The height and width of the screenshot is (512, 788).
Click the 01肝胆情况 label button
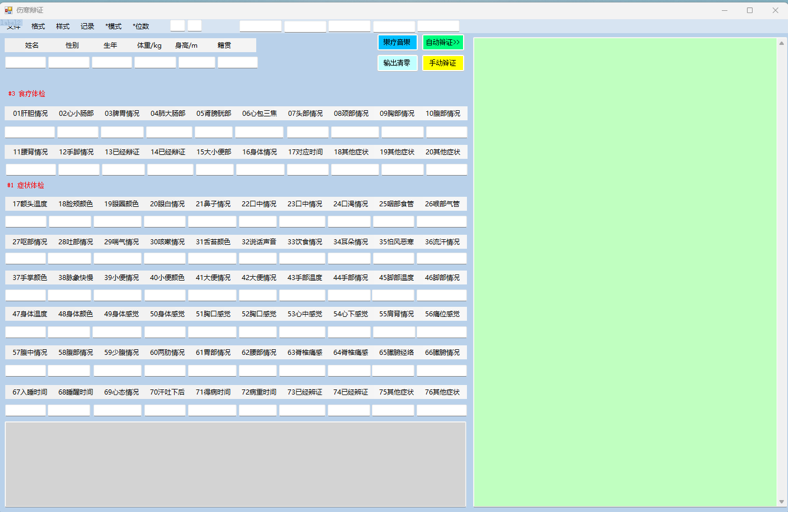pos(30,114)
